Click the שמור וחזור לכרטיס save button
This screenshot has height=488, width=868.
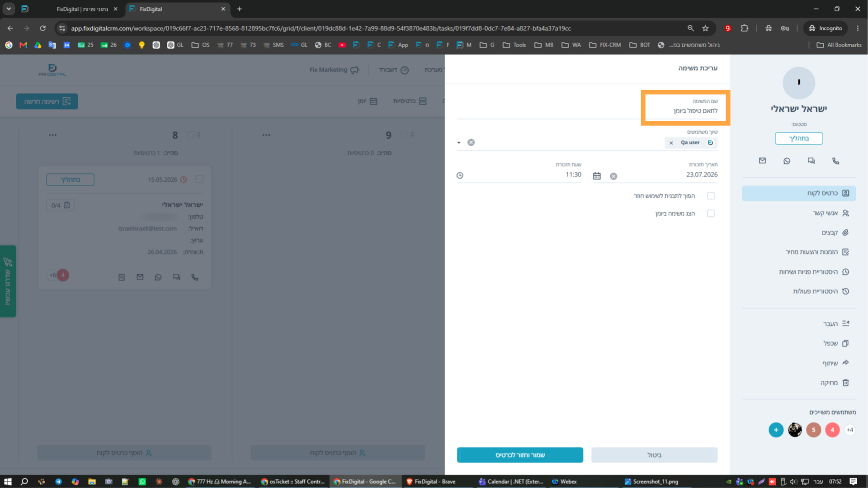(x=520, y=455)
